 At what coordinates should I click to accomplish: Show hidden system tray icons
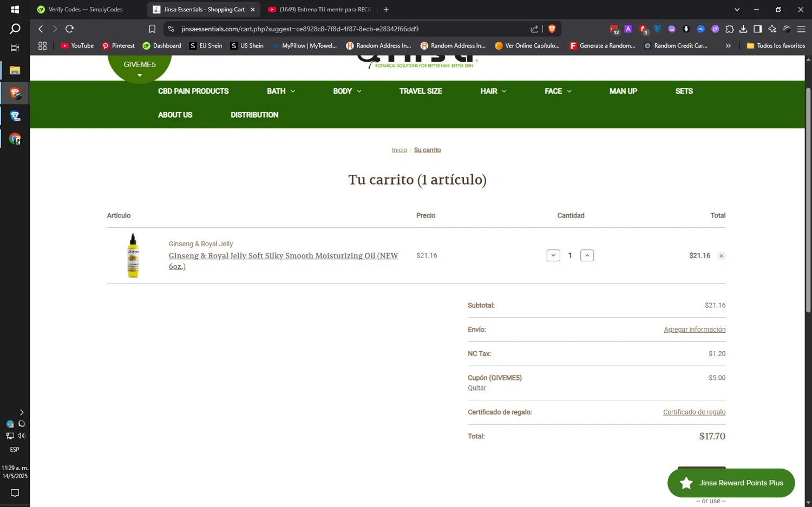[x=21, y=412]
